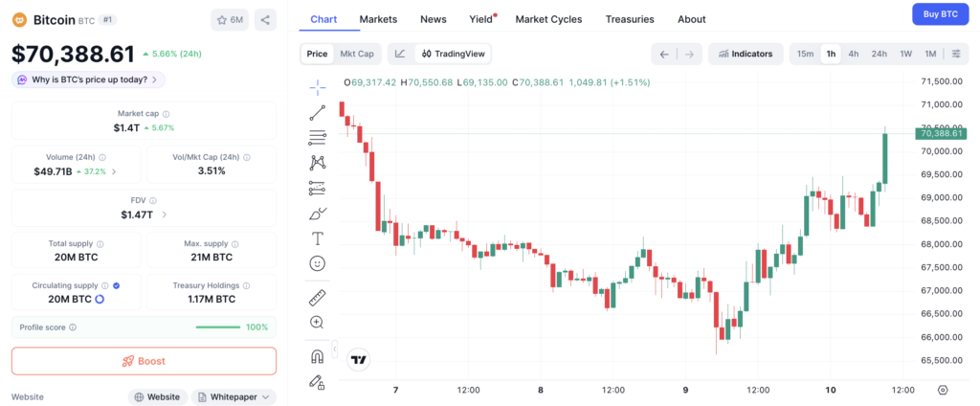
Task: Select the crosshair cursor tool
Action: tap(318, 88)
